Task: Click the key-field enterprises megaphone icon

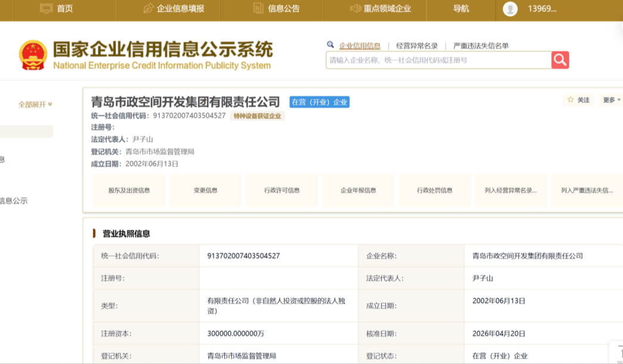Action: (x=356, y=8)
